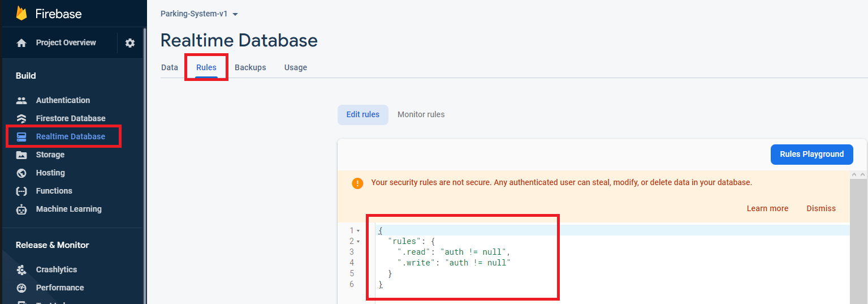Image resolution: width=868 pixels, height=304 pixels.
Task: Click the Firestore Database icon
Action: click(x=21, y=118)
